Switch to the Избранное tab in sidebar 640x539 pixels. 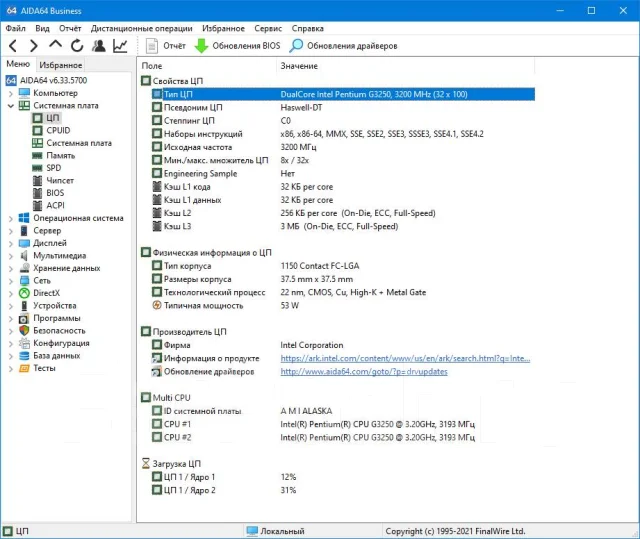pos(61,65)
